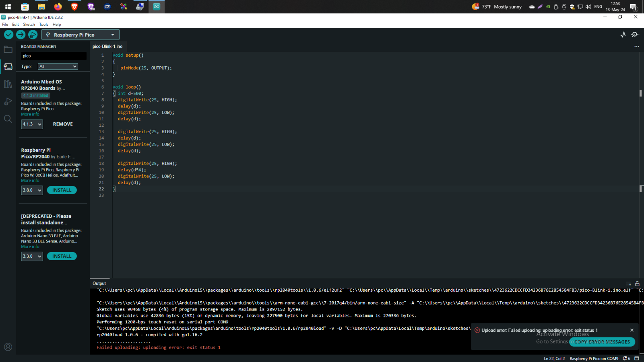Image resolution: width=644 pixels, height=362 pixels.
Task: Open the Search sidebar icon
Action: click(8, 119)
